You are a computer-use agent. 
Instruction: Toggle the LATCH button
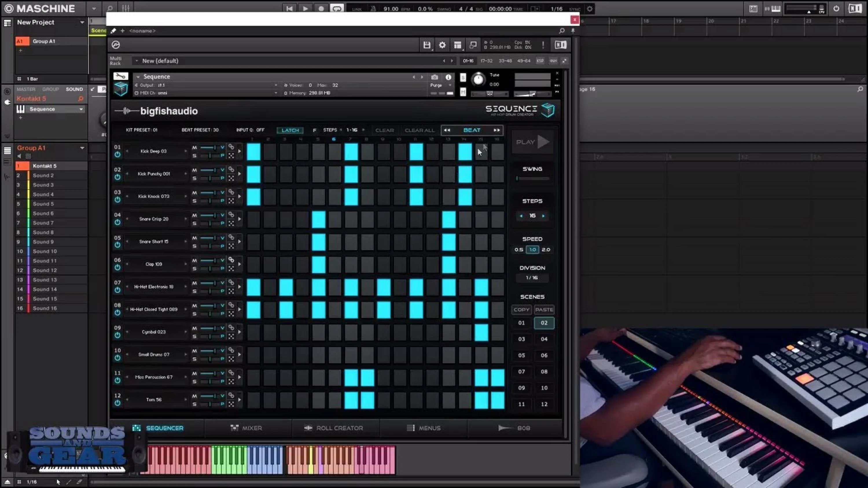[290, 130]
